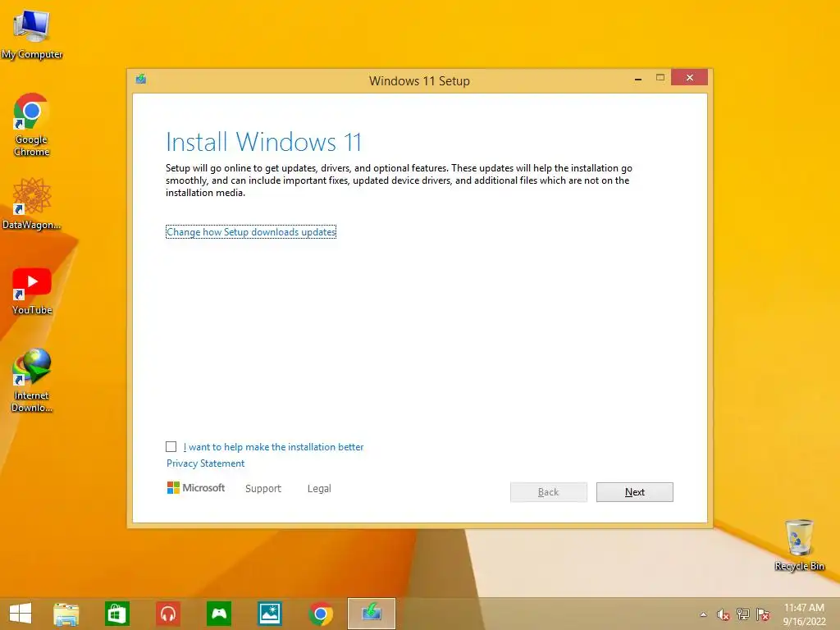Open Internet Download Manager desktop shortcut

32,381
